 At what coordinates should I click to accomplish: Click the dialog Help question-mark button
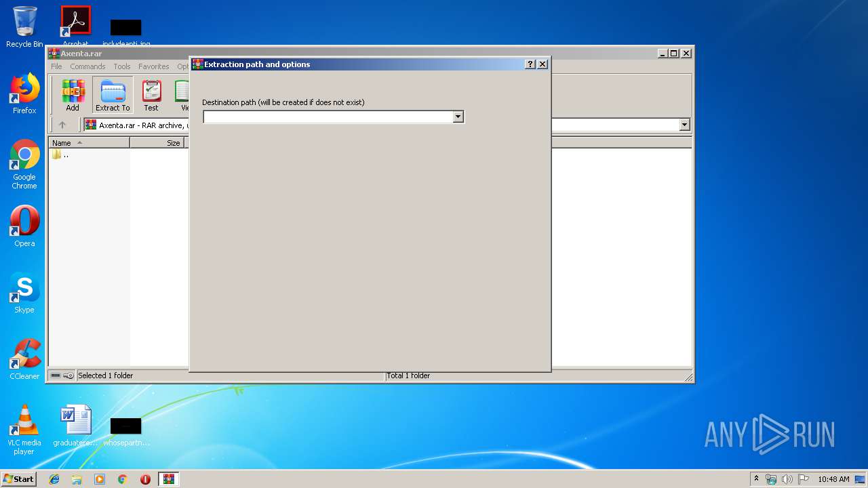tap(530, 64)
